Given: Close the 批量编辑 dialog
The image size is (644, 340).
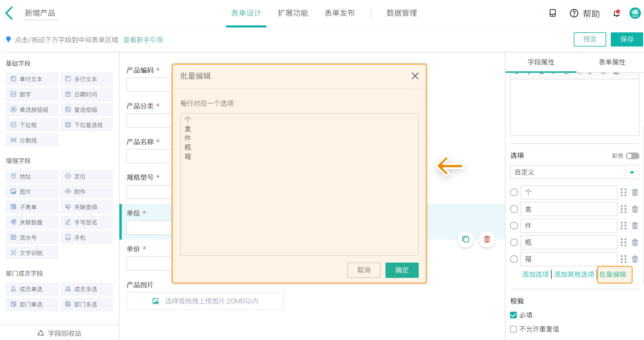Looking at the screenshot, I should coord(415,76).
